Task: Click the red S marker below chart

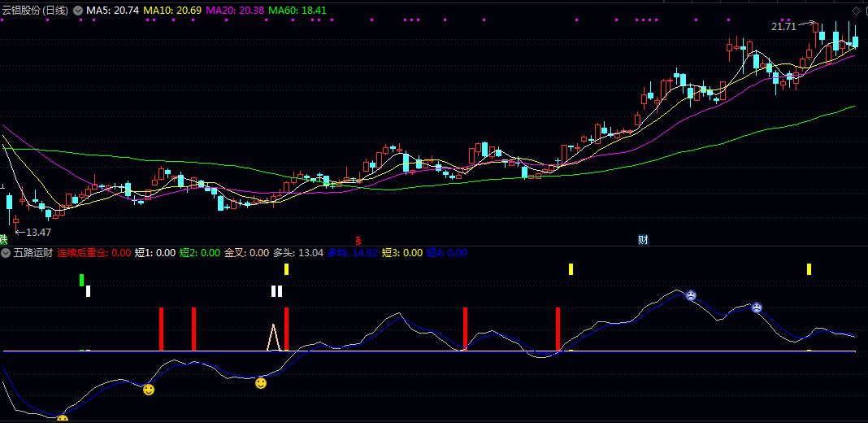Action: coord(358,240)
